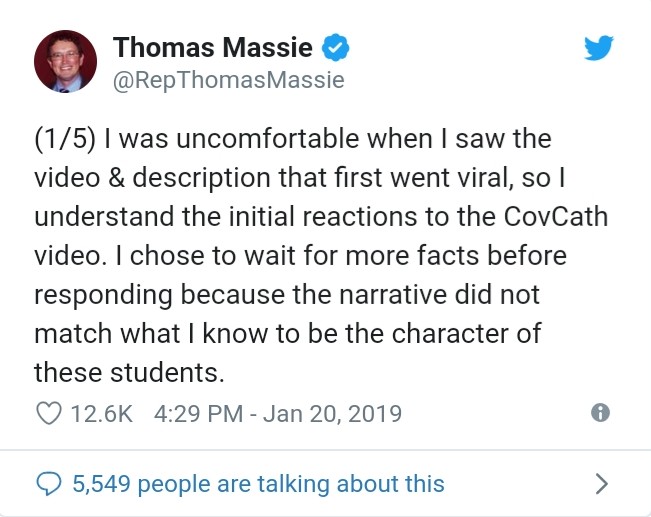
Task: Click the tweet text line "these students."
Action: coord(125,371)
